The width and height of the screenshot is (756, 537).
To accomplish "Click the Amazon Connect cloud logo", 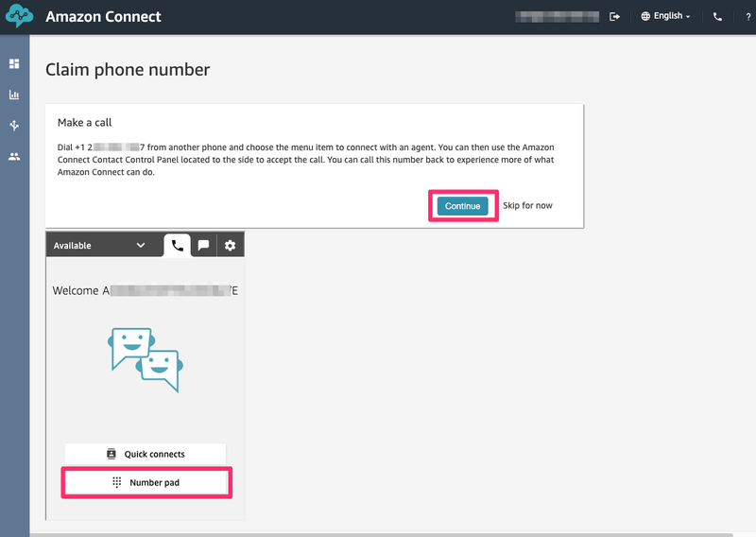I will [x=19, y=16].
